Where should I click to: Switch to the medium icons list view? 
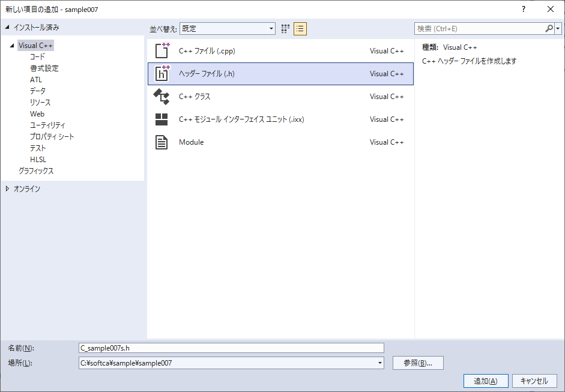(300, 29)
